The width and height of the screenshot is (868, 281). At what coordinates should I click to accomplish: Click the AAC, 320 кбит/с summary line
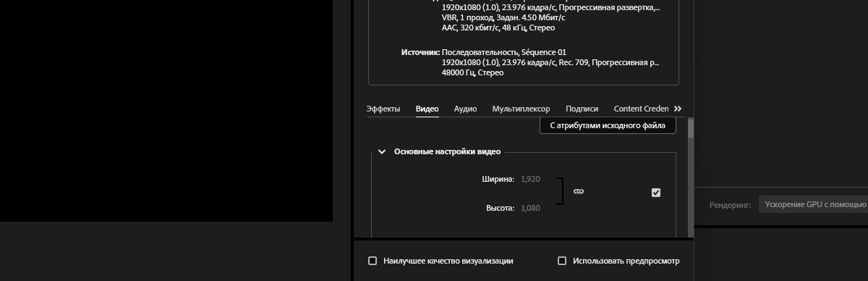(x=498, y=28)
